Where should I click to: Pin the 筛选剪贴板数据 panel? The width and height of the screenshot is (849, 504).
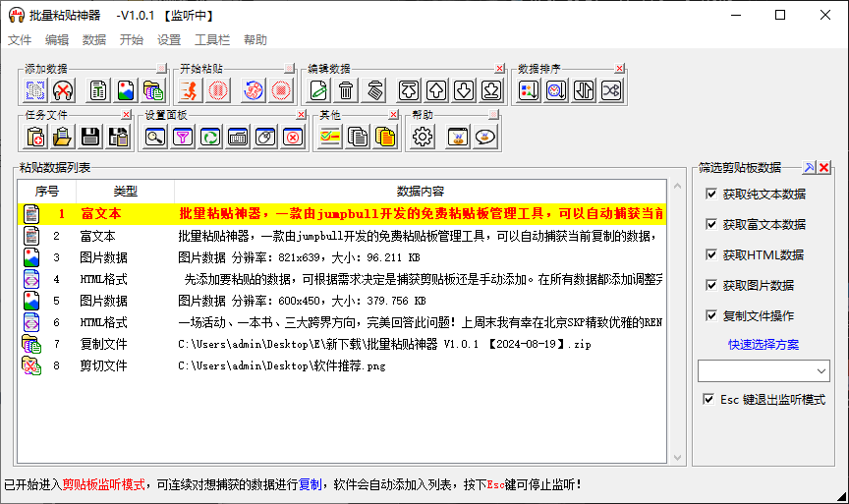pyautogui.click(x=809, y=168)
